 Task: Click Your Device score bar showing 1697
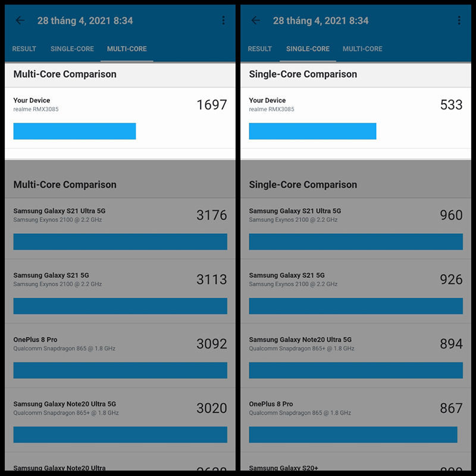(74, 130)
